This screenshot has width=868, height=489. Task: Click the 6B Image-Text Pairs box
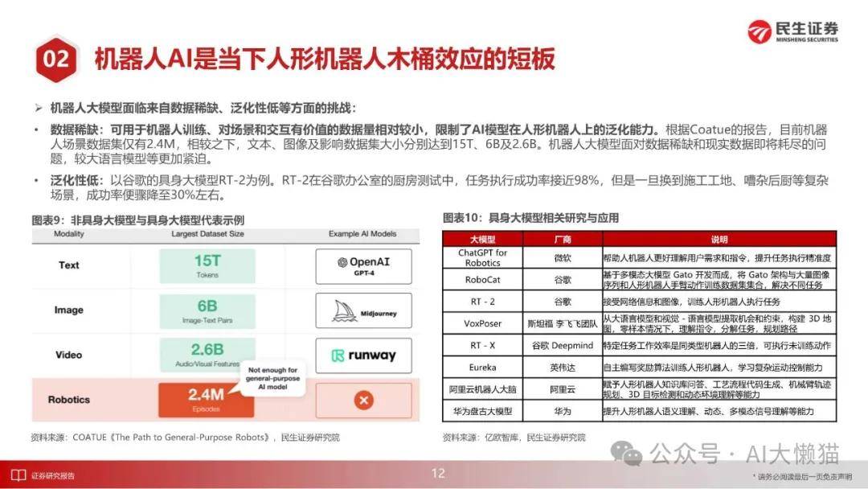pyautogui.click(x=207, y=311)
